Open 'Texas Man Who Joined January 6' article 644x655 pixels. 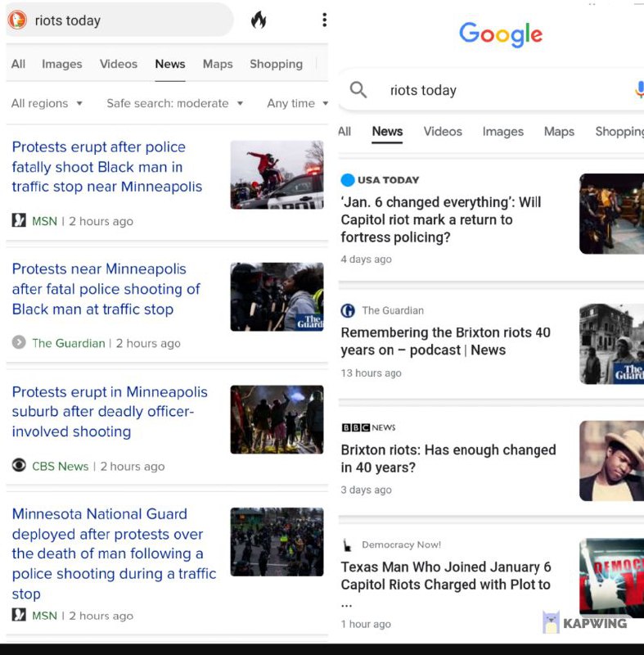tap(446, 576)
